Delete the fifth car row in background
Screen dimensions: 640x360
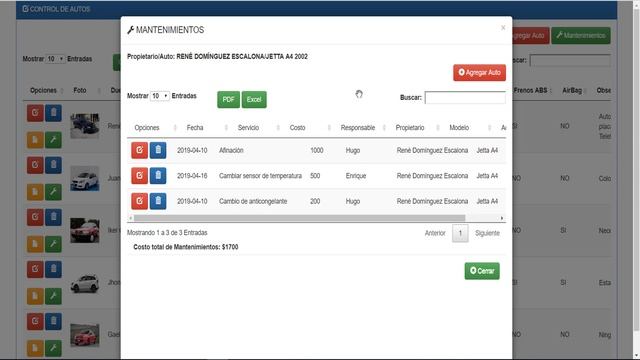(53, 321)
